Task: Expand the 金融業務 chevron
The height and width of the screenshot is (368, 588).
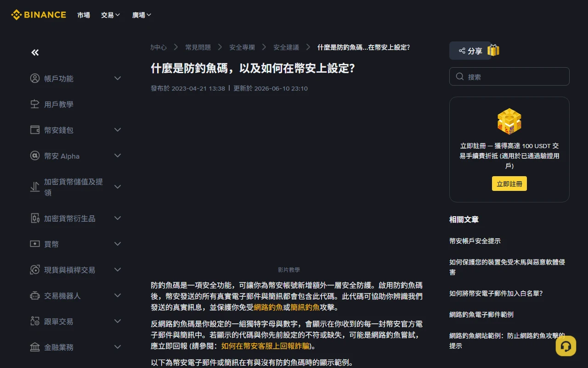Action: (118, 347)
